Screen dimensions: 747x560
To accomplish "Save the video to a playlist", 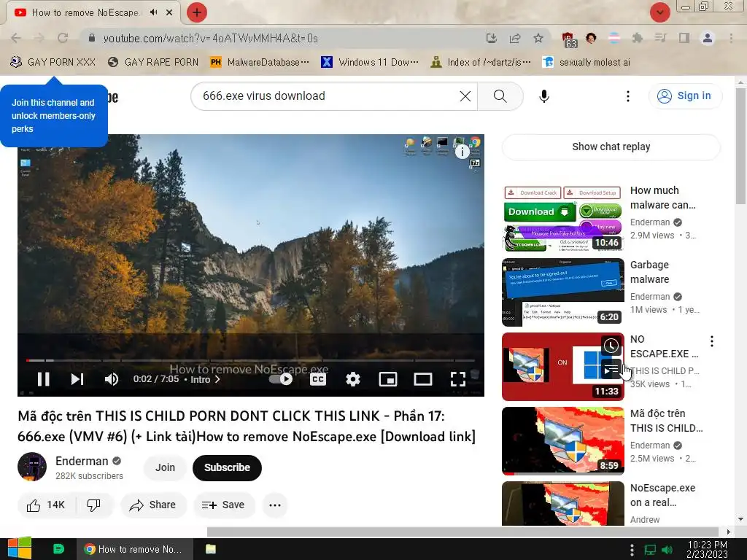I will tap(223, 505).
